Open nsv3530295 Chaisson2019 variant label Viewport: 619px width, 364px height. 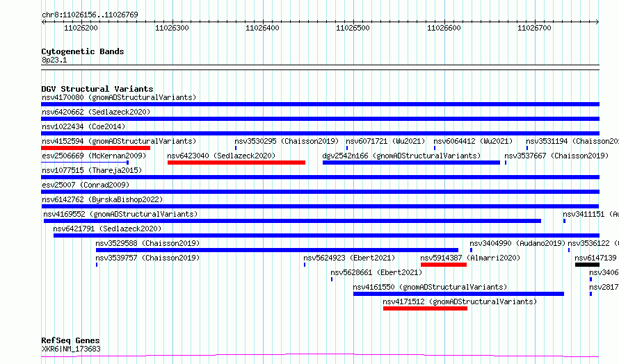coord(287,141)
